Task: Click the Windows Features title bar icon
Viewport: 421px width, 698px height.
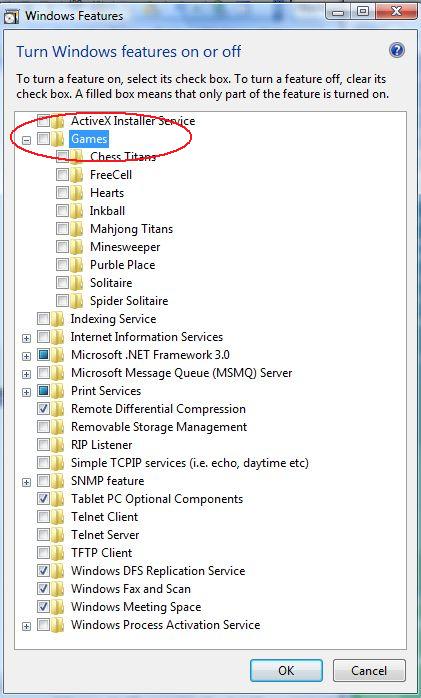Action: tap(11, 16)
